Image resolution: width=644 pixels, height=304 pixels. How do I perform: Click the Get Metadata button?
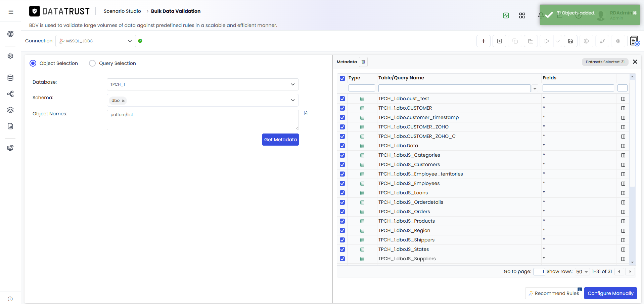tap(280, 140)
